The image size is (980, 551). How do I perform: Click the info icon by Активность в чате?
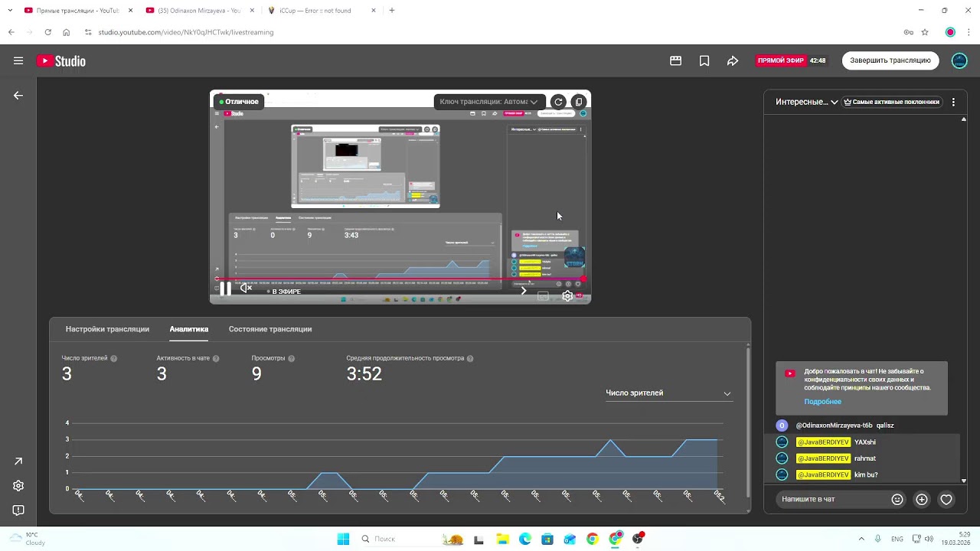216,358
